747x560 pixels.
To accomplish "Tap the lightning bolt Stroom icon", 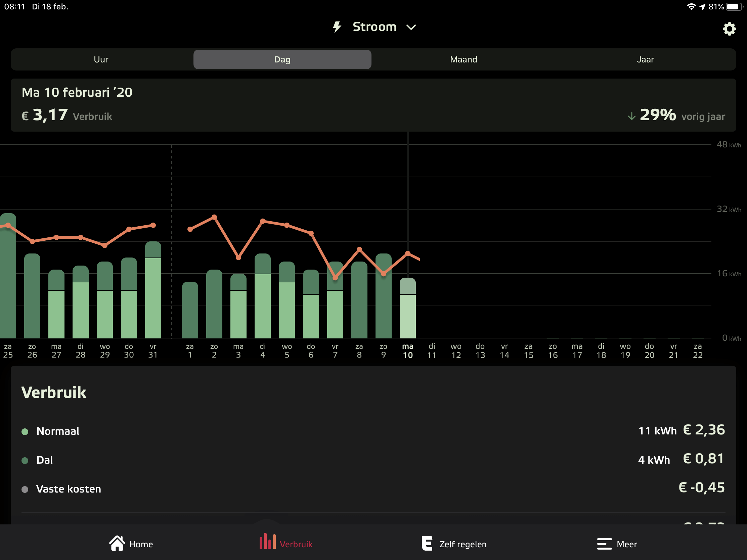I will pyautogui.click(x=337, y=27).
